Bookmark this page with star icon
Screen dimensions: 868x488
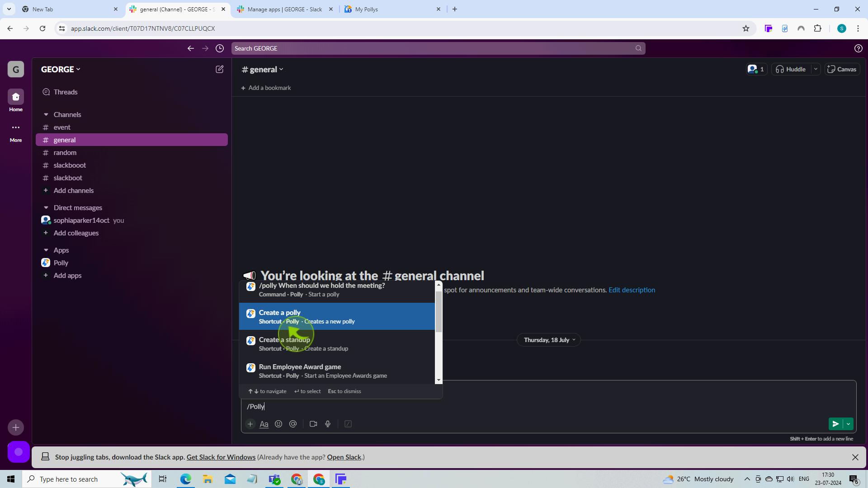[x=746, y=28]
